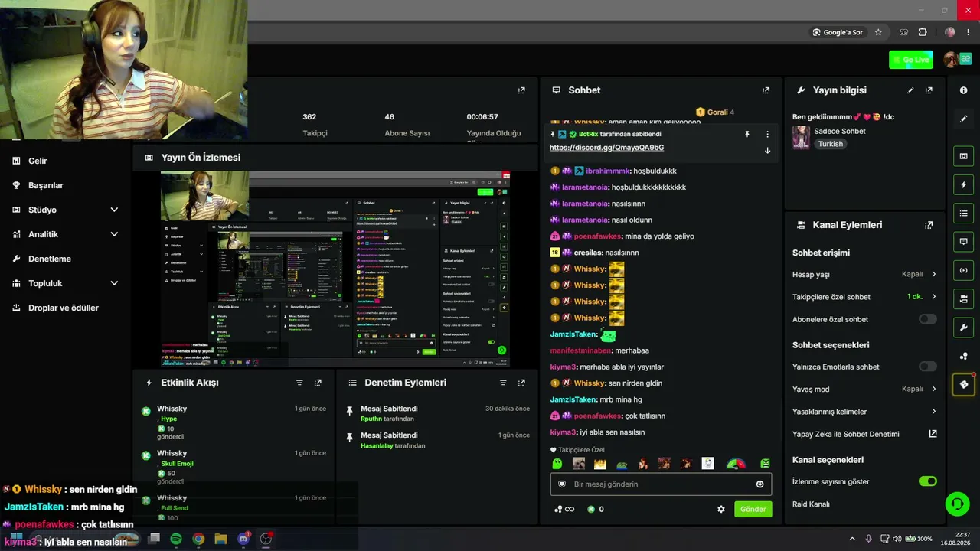Viewport: 980px width, 551px height.
Task: Expand the pinned message down arrow
Action: [x=767, y=150]
